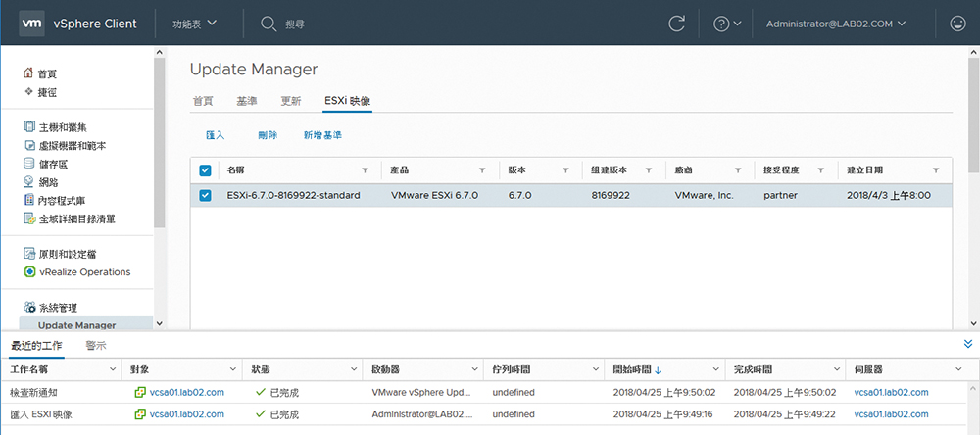Click the smiley feedback icon
Screen dimensions: 980x435
[956, 24]
